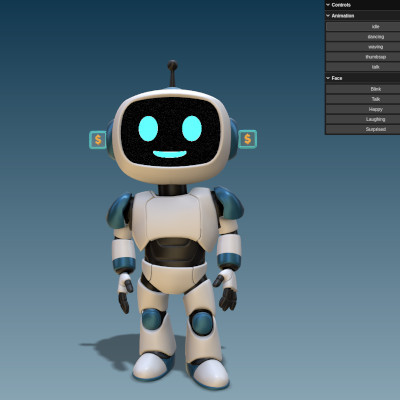
Task: Set face expression to Laughing
Action: (x=363, y=119)
